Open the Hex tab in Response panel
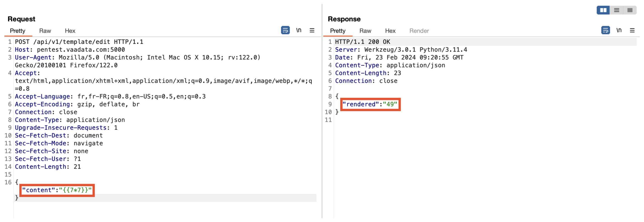This screenshot has width=644, height=222. click(390, 31)
